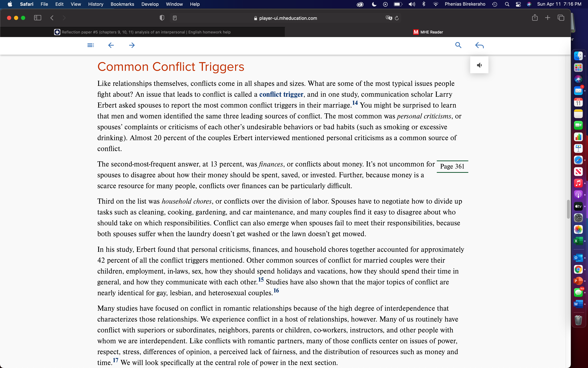The width and height of the screenshot is (588, 368).
Task: Open Calendar from the dock
Action: 578,102
